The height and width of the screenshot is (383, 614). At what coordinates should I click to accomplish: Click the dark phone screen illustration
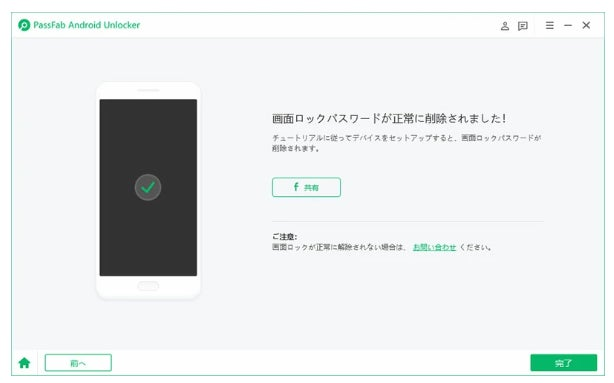coord(148,187)
